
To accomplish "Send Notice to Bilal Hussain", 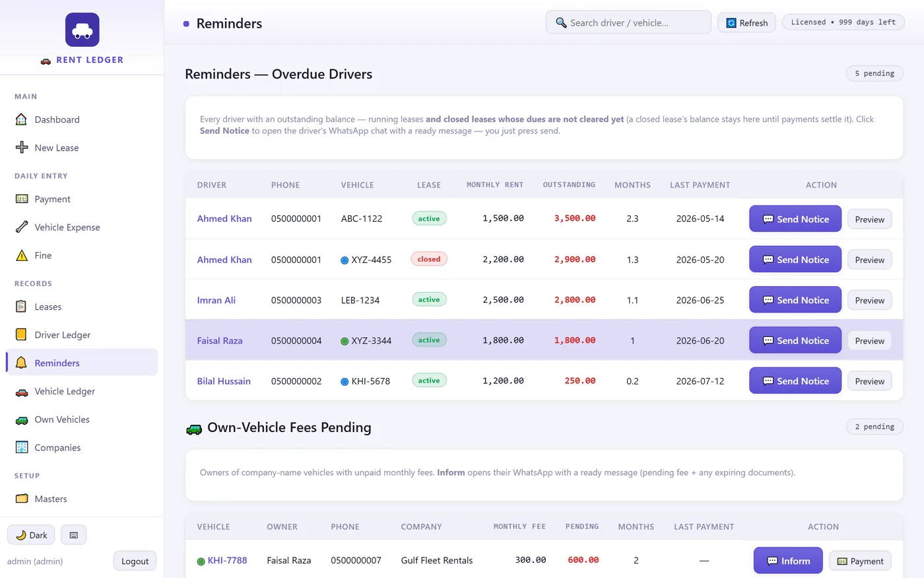I will (x=795, y=380).
